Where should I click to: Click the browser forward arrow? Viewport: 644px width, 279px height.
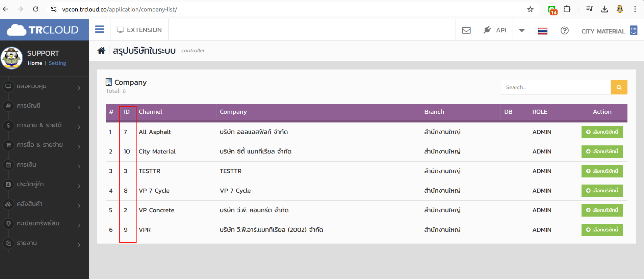tap(20, 9)
